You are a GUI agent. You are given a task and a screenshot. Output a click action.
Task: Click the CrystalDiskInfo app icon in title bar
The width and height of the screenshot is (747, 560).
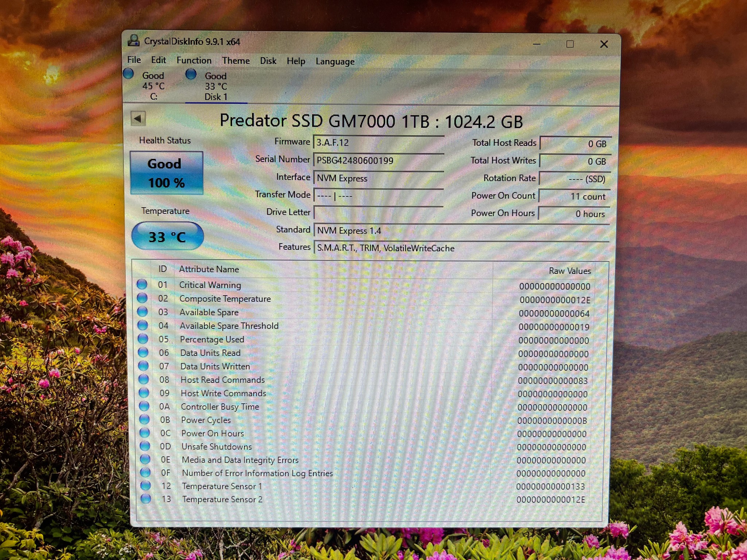coord(134,40)
